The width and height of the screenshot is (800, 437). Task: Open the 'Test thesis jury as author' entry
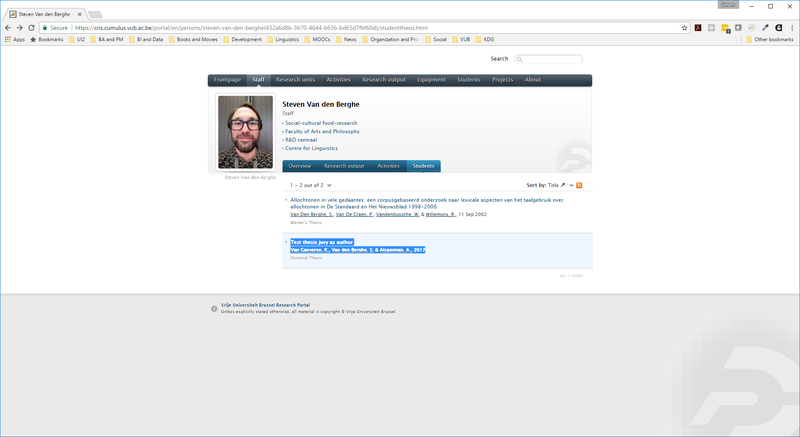321,242
